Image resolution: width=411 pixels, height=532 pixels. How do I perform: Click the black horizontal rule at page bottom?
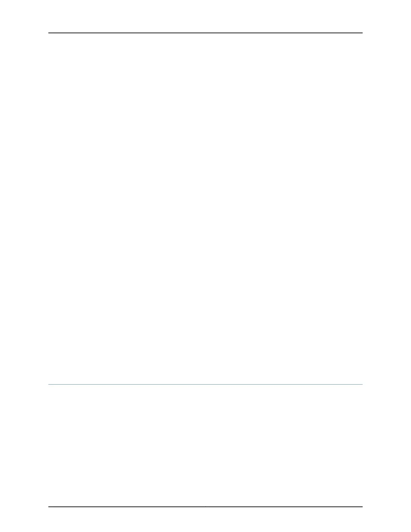205,507
